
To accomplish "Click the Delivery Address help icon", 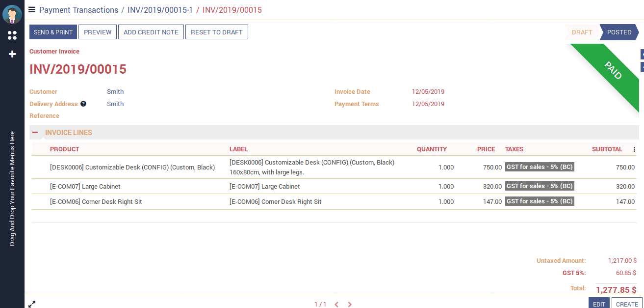I will (x=83, y=104).
